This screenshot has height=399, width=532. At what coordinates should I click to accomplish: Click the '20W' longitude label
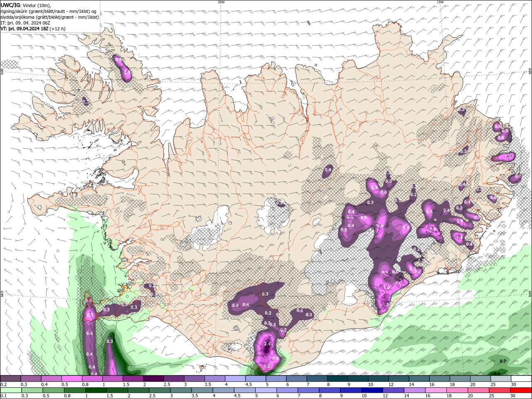pyautogui.click(x=221, y=2)
